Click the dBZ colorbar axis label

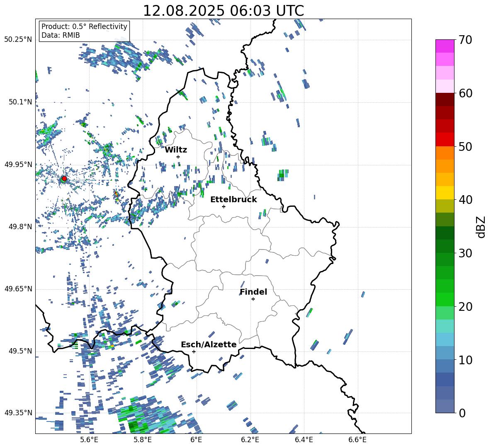(481, 227)
